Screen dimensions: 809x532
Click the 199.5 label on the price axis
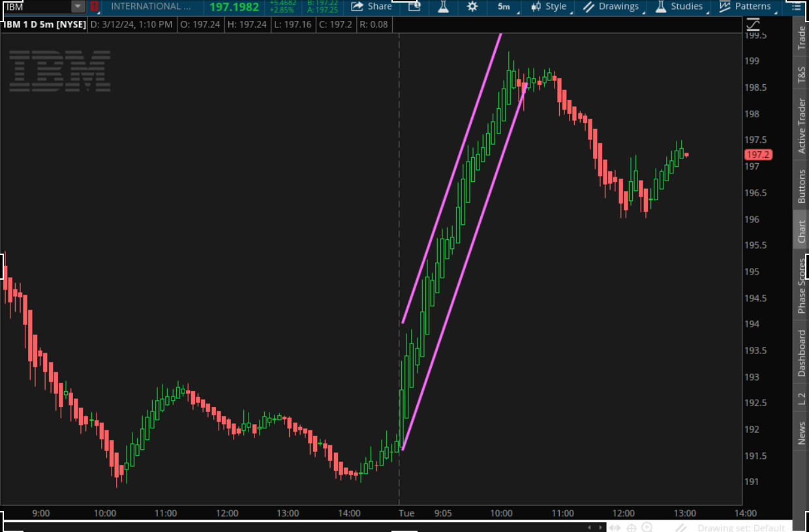[756, 35]
